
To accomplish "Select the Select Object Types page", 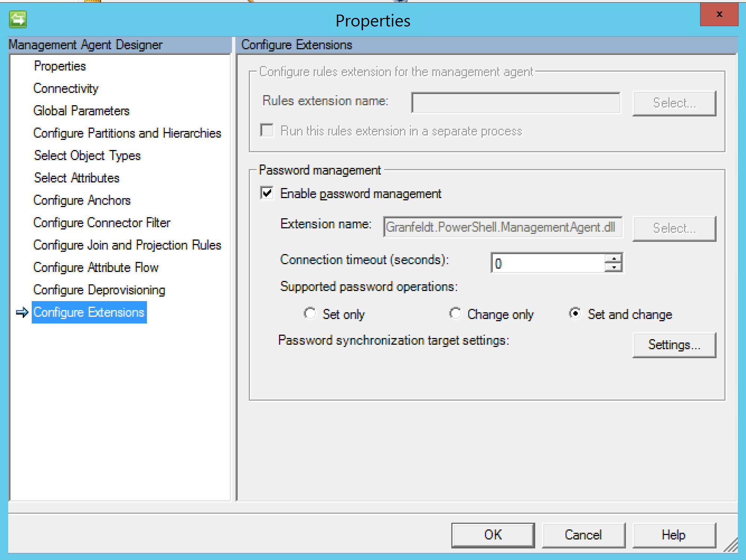I will [87, 156].
